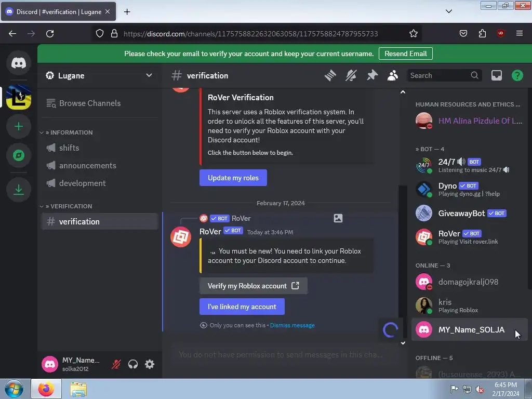Open Firefox extensions puzzle icon
This screenshot has height=399, width=532.
coord(482,33)
